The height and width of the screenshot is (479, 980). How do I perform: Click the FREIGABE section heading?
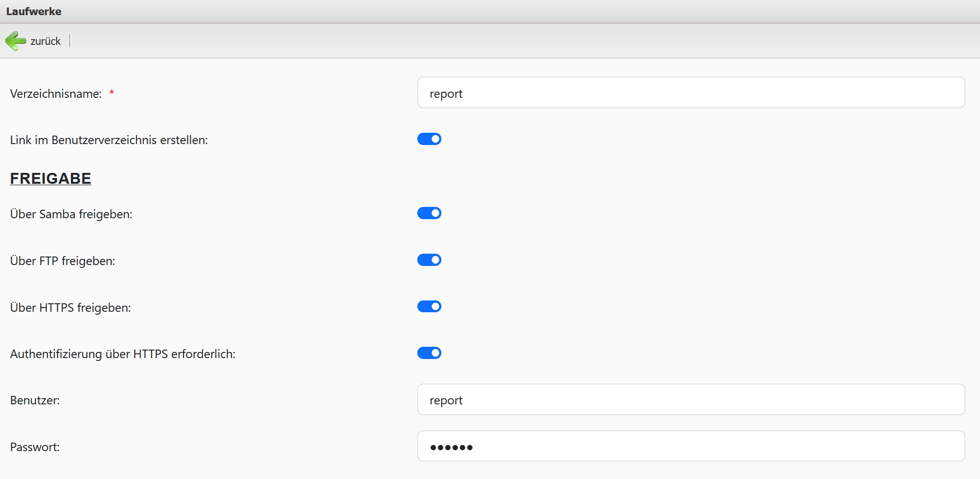[x=51, y=179]
